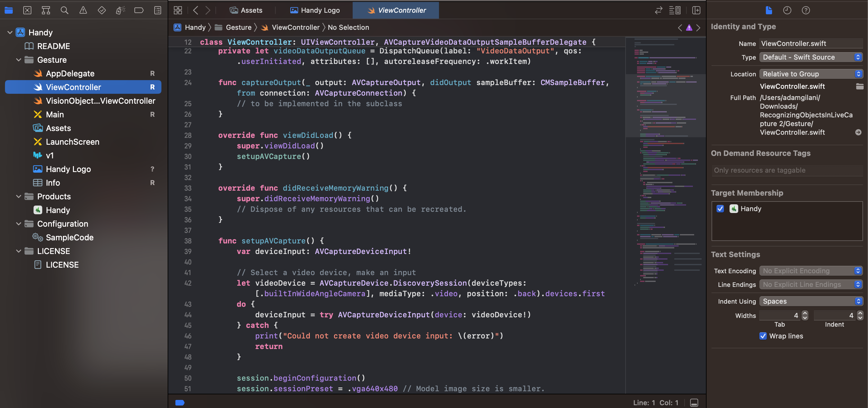
Task: Click Gesture in the jump bar breadcrumb
Action: pyautogui.click(x=238, y=27)
